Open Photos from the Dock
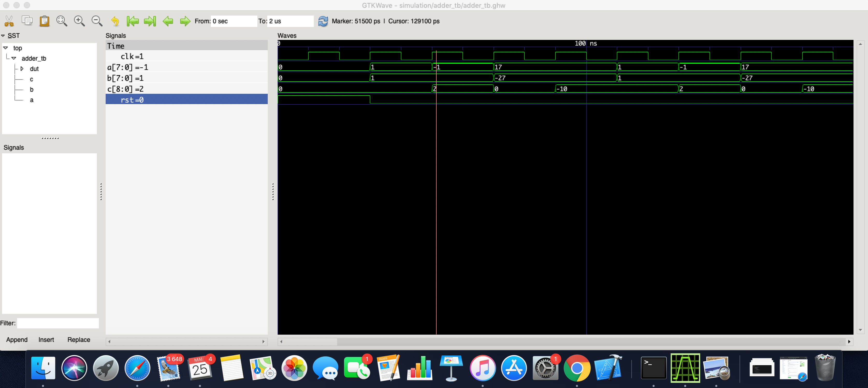 click(294, 368)
